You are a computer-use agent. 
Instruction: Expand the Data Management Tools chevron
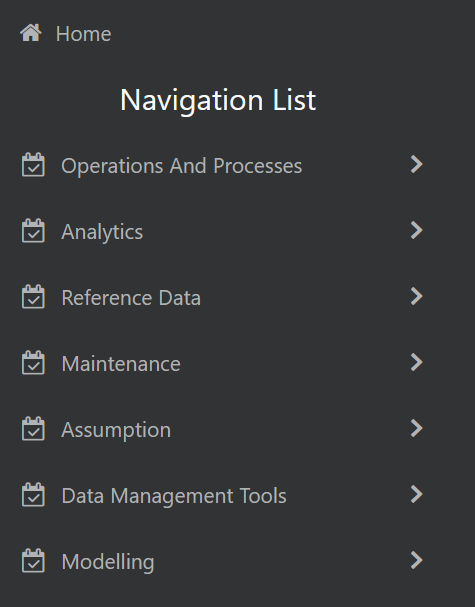tap(417, 494)
